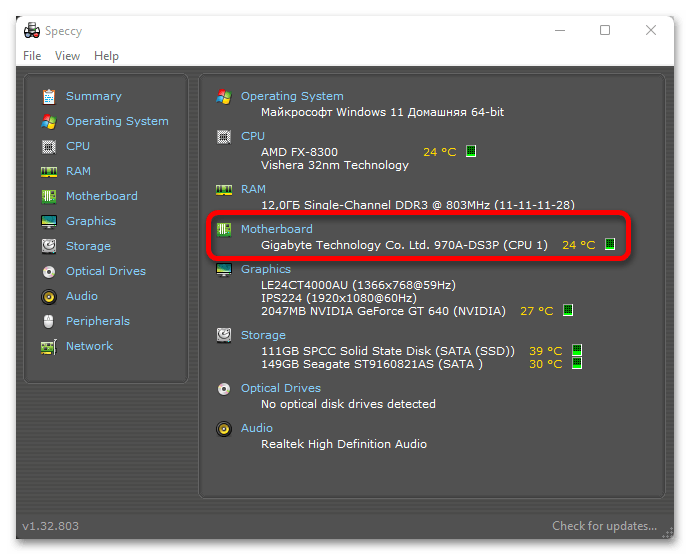The height and width of the screenshot is (555, 690).
Task: Click the RAM stick icon in sidebar
Action: click(x=49, y=172)
